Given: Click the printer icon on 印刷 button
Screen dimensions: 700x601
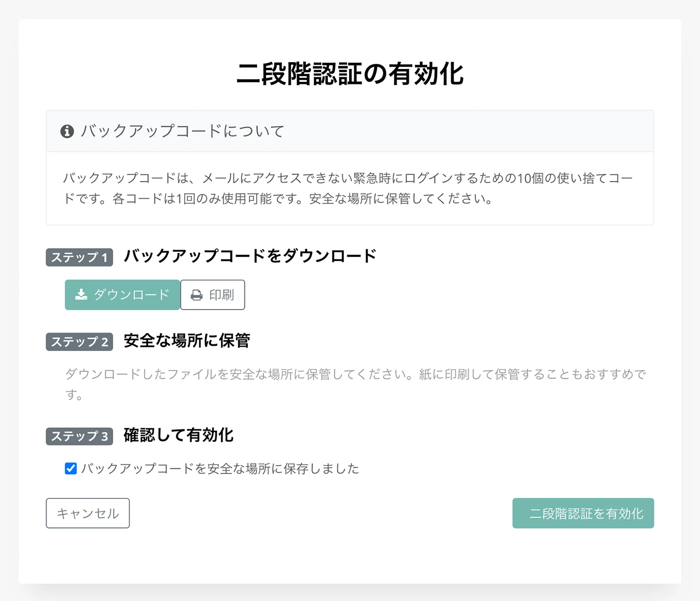Looking at the screenshot, I should (196, 294).
